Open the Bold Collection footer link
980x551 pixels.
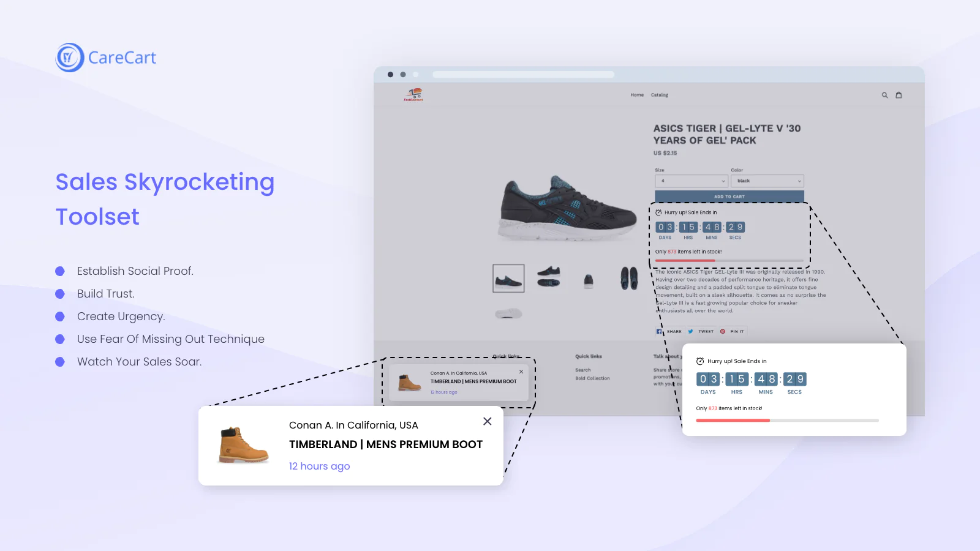[592, 378]
